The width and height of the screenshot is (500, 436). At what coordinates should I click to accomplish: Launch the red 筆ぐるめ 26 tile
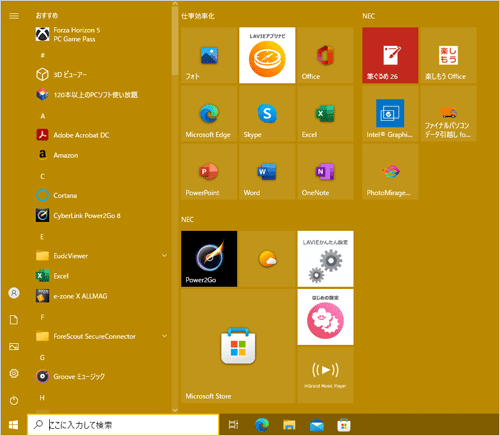pyautogui.click(x=390, y=55)
